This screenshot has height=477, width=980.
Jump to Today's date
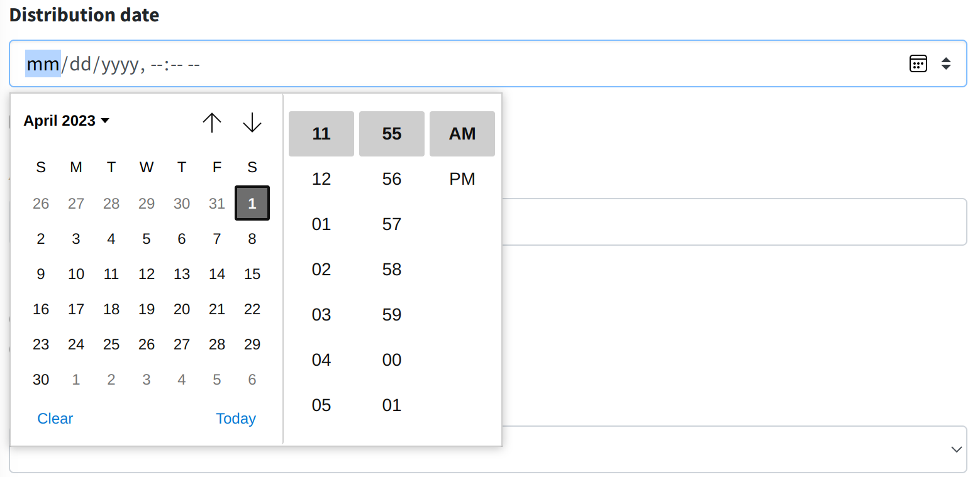pos(236,419)
